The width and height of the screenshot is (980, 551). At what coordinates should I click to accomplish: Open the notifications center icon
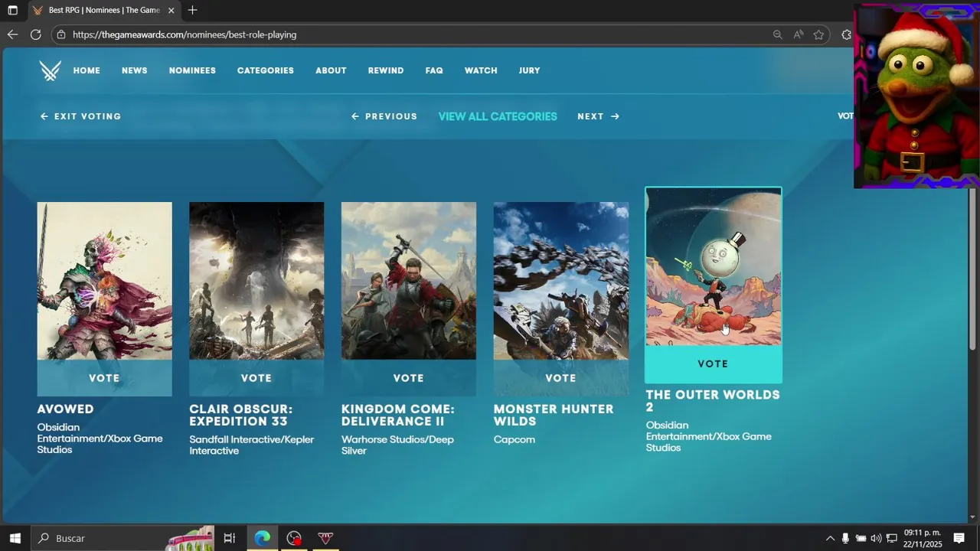coord(959,538)
